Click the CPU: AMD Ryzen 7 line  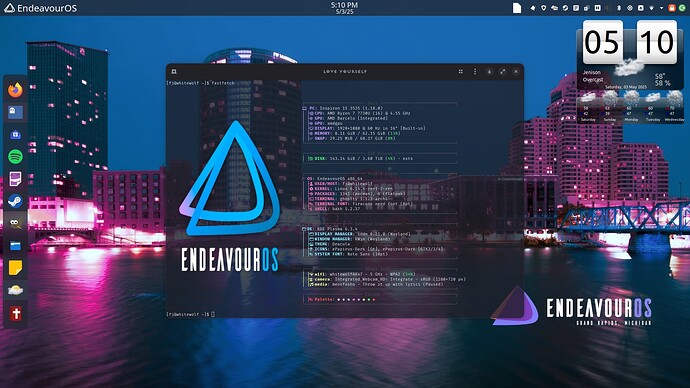pos(360,113)
